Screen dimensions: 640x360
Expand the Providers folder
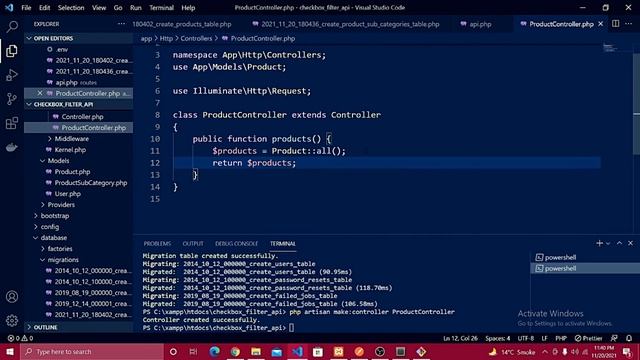point(61,205)
